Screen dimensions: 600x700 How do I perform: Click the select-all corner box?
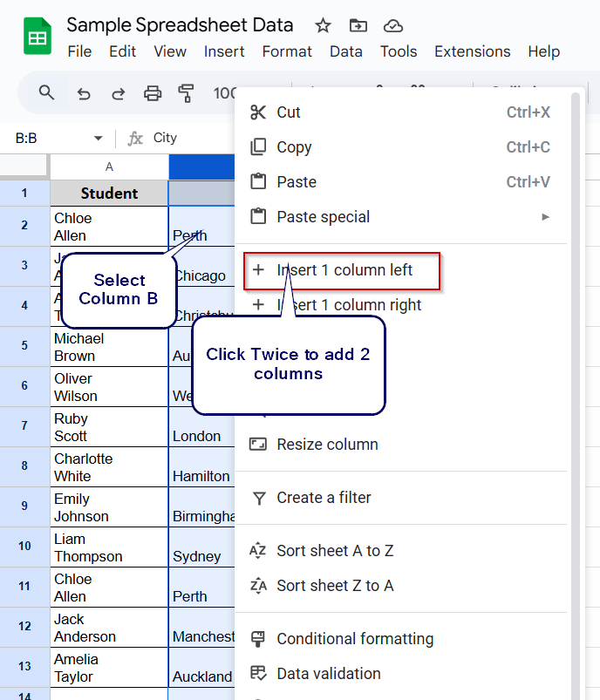pyautogui.click(x=24, y=167)
